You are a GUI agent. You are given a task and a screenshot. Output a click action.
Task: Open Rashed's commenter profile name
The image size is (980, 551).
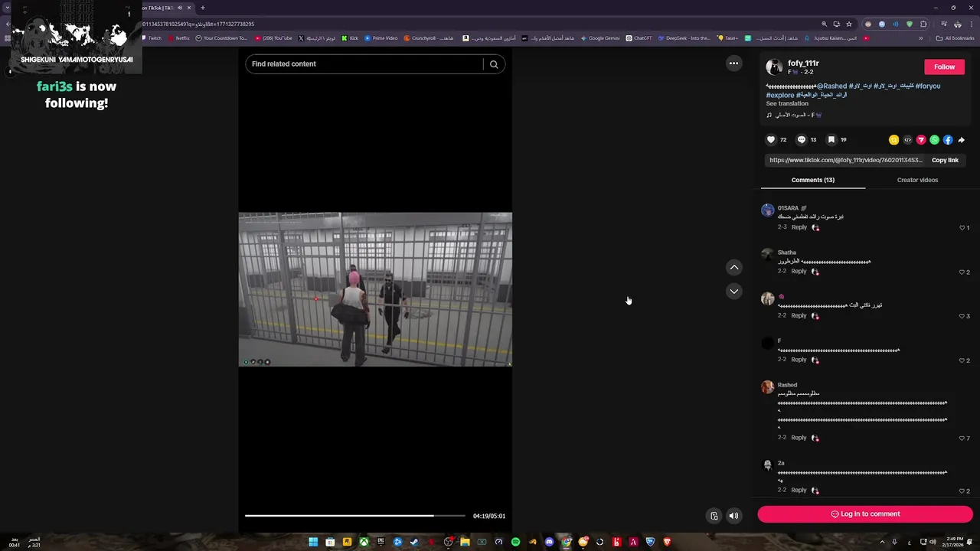coord(787,385)
